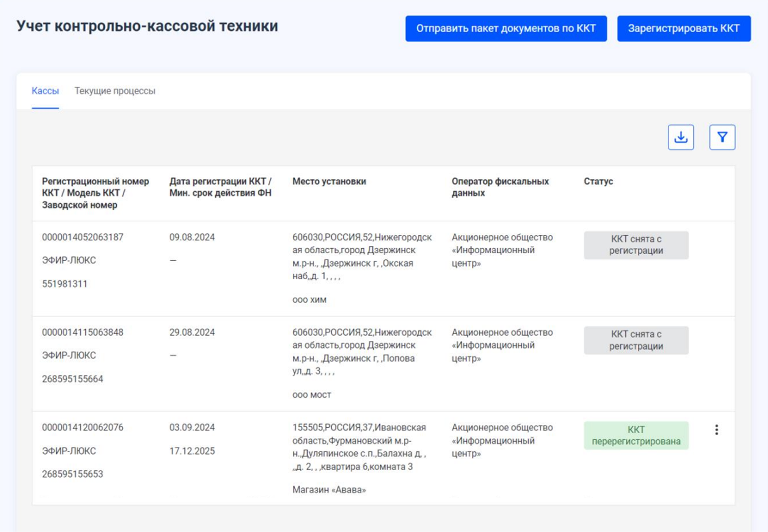Open the Текущие процессы tab
Image resolution: width=768 pixels, height=532 pixels.
[115, 91]
